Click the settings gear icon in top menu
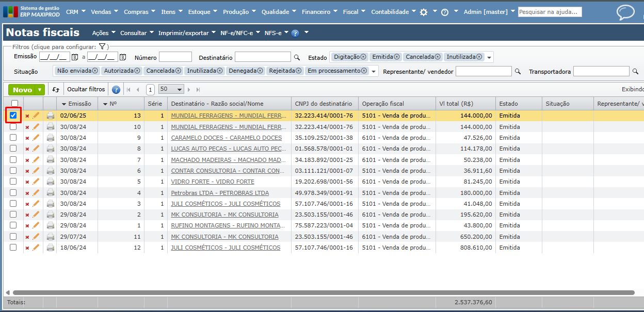 pyautogui.click(x=424, y=12)
